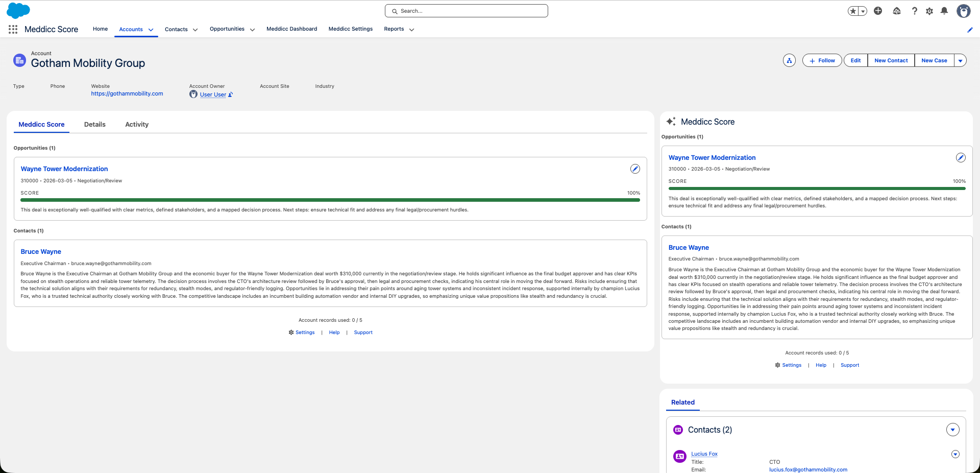
Task: View the account hierarchy icon
Action: (789, 61)
